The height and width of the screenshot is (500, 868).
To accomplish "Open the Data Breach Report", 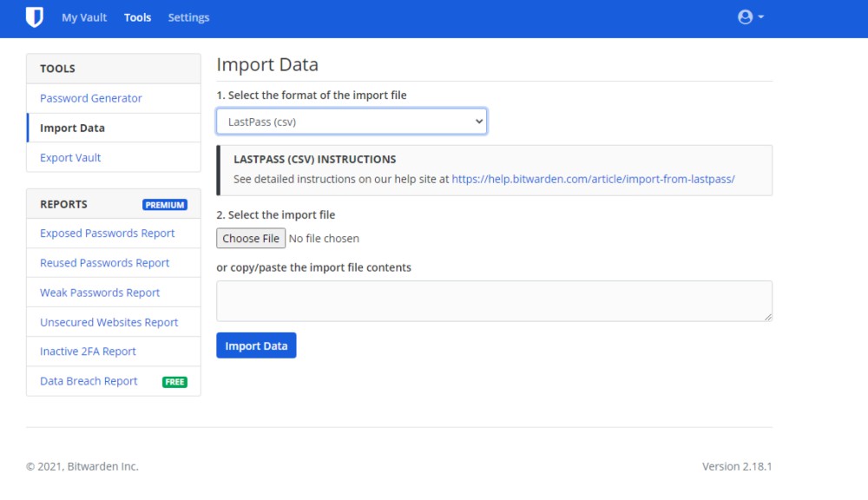I will point(89,381).
